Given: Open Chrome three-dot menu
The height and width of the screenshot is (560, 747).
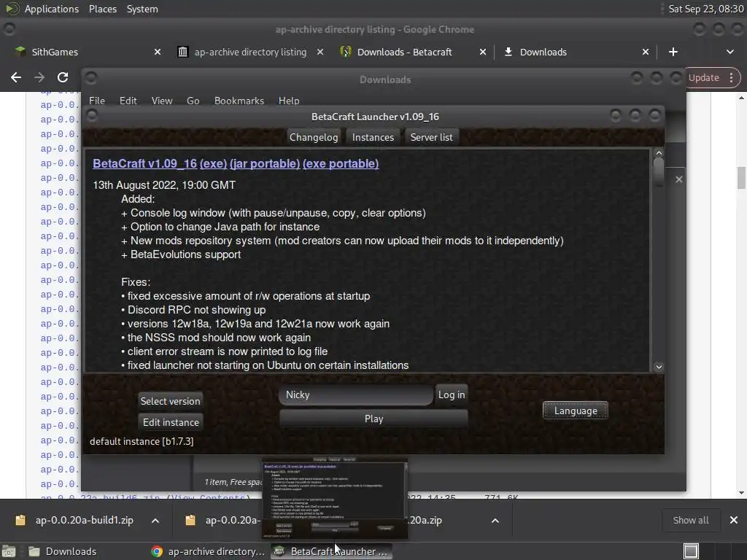Looking at the screenshot, I should pos(731,77).
